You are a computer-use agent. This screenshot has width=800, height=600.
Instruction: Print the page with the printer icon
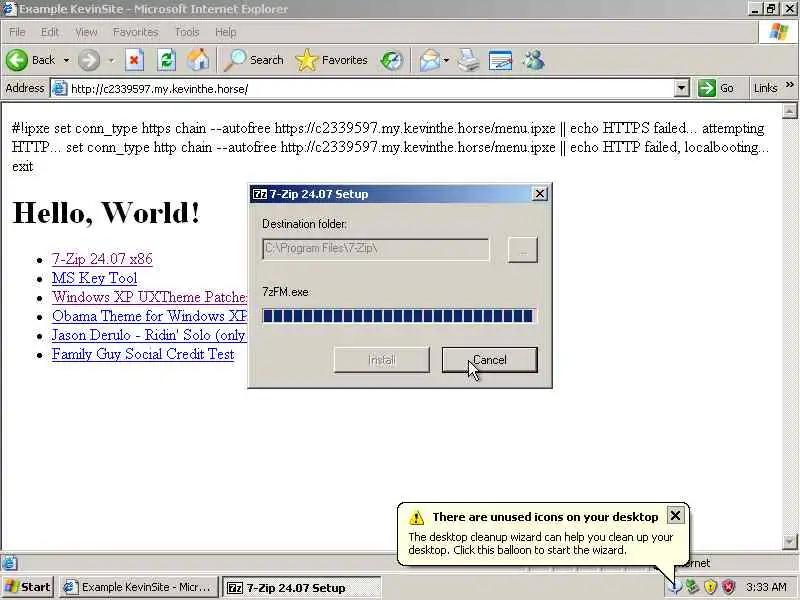[x=468, y=60]
